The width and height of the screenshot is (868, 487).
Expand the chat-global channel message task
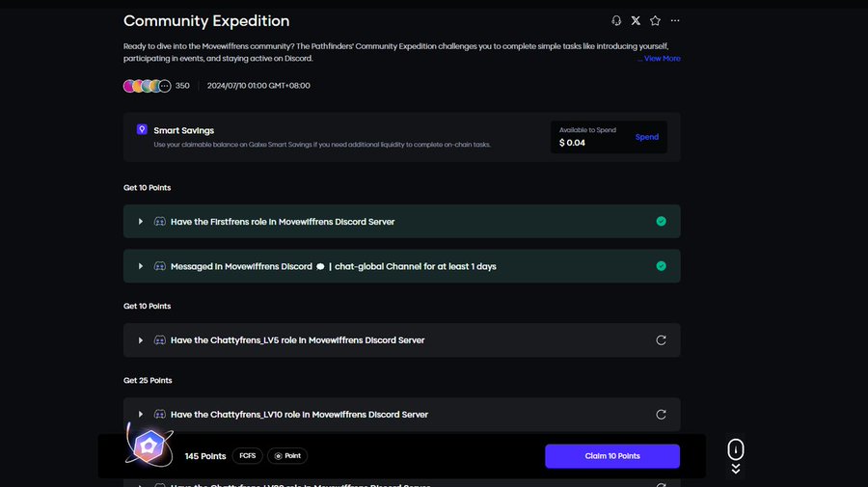coord(141,266)
